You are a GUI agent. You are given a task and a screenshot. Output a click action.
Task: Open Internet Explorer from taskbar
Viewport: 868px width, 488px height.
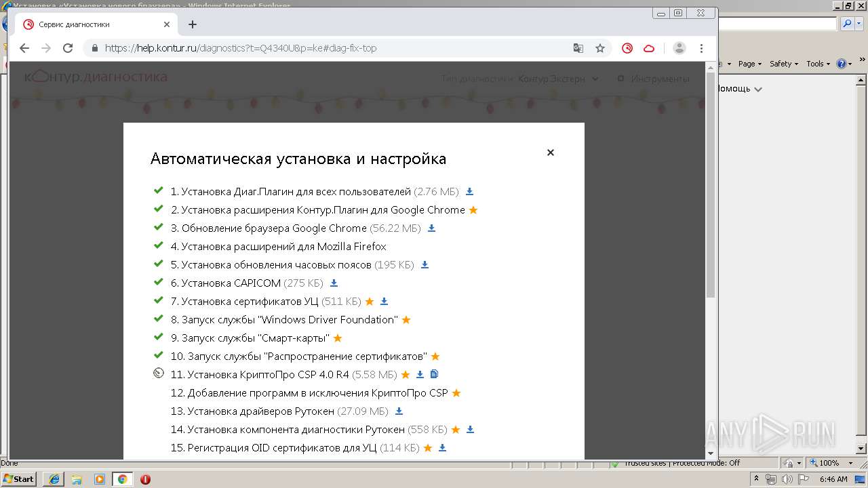(x=54, y=479)
